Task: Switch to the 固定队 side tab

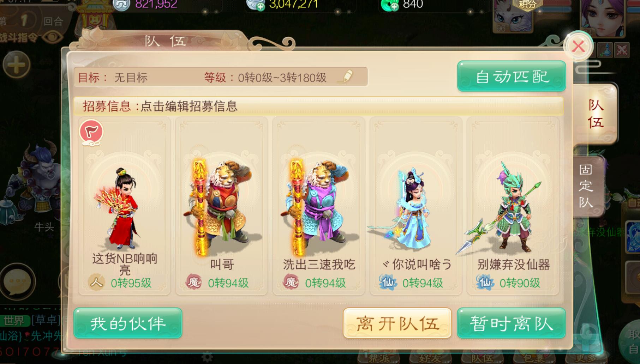Action: pos(586,186)
